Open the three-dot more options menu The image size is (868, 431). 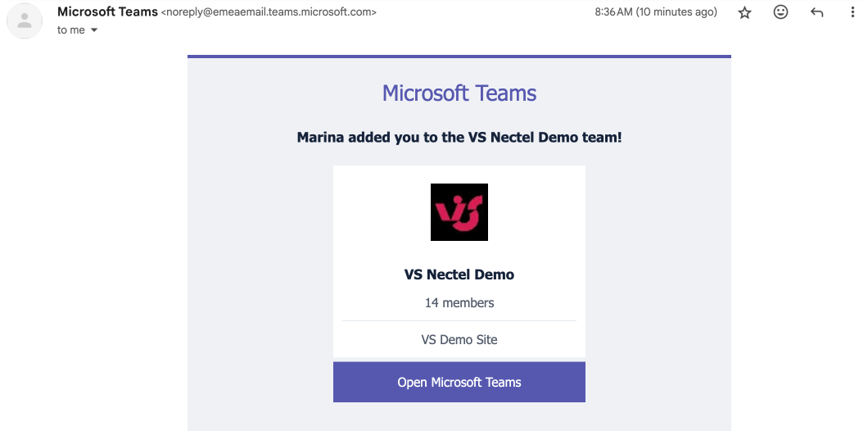852,11
